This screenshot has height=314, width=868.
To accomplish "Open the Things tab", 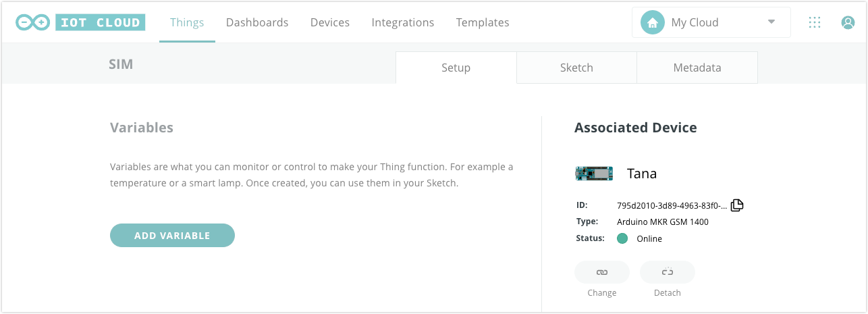I will coord(187,22).
